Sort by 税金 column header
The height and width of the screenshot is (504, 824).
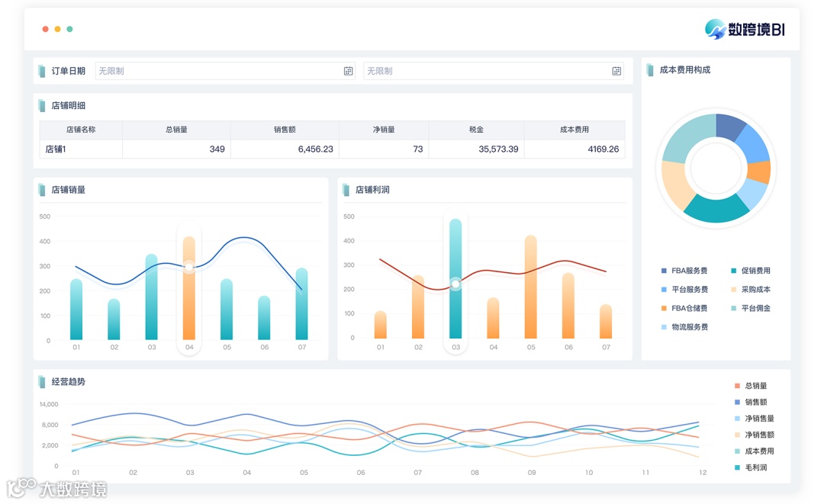[476, 130]
